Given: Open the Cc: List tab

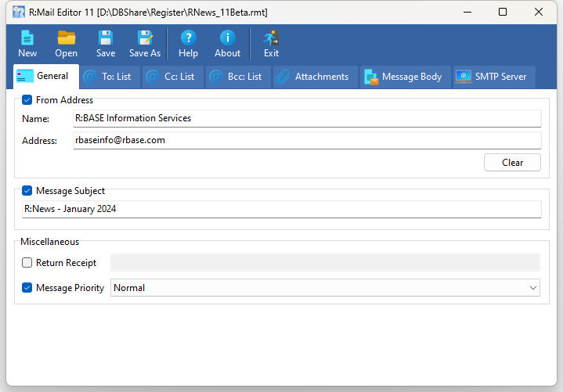Looking at the screenshot, I should (x=173, y=77).
